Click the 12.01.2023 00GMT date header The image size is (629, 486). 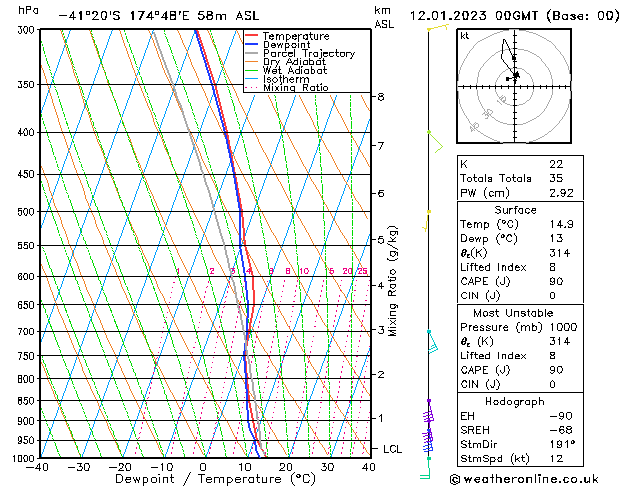(x=515, y=16)
